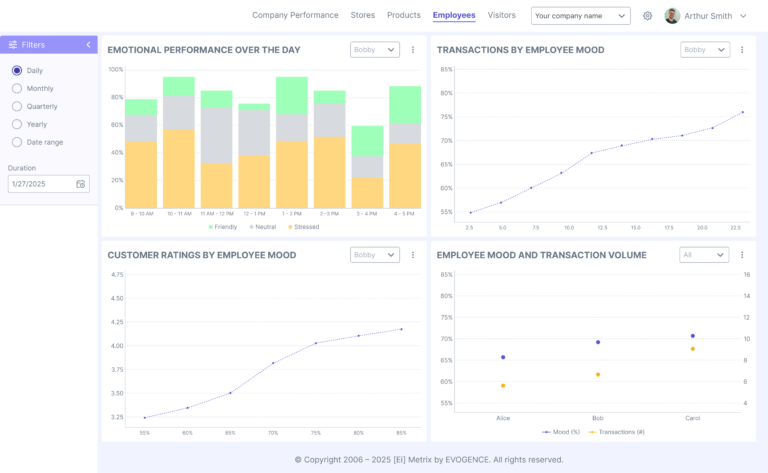Toggle the Mood (%) legend entry
768x473 pixels.
tap(561, 432)
